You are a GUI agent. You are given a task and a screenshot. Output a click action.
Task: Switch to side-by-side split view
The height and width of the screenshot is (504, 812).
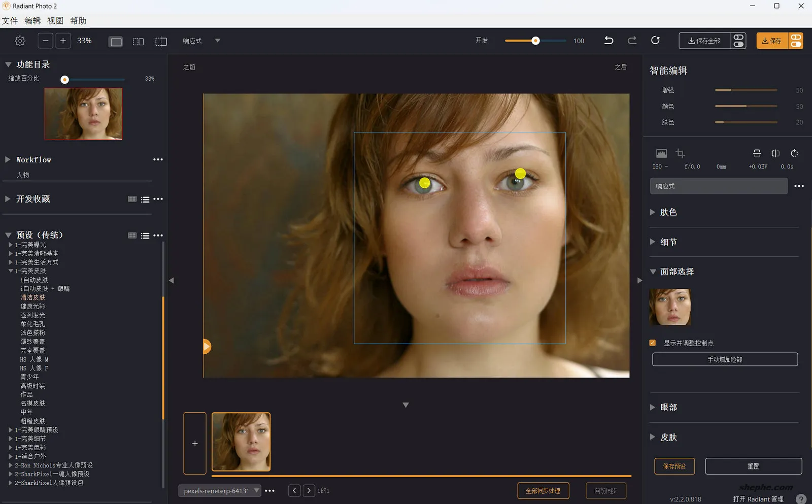[x=138, y=42]
